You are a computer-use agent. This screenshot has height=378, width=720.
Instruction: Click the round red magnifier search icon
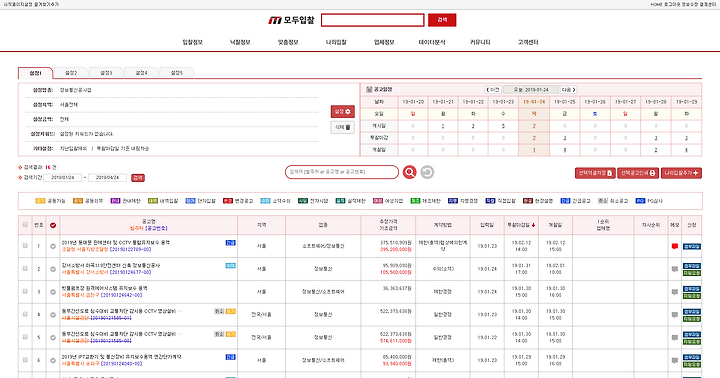coord(410,172)
